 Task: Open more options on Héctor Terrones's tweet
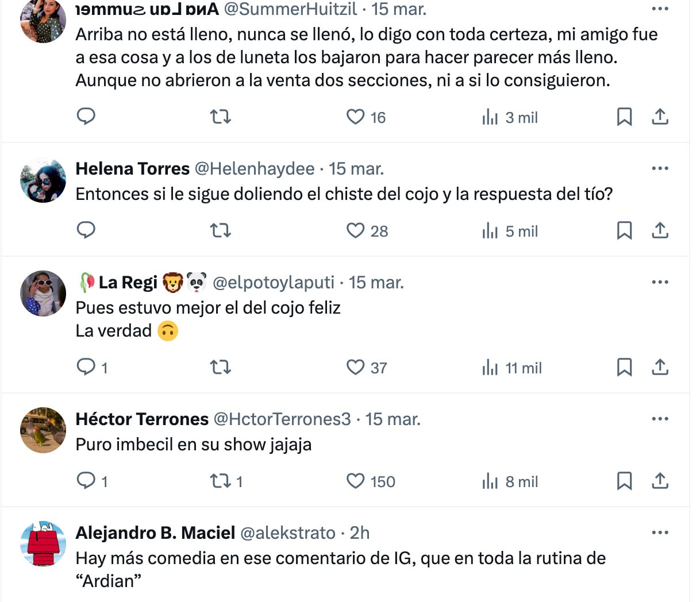click(660, 418)
